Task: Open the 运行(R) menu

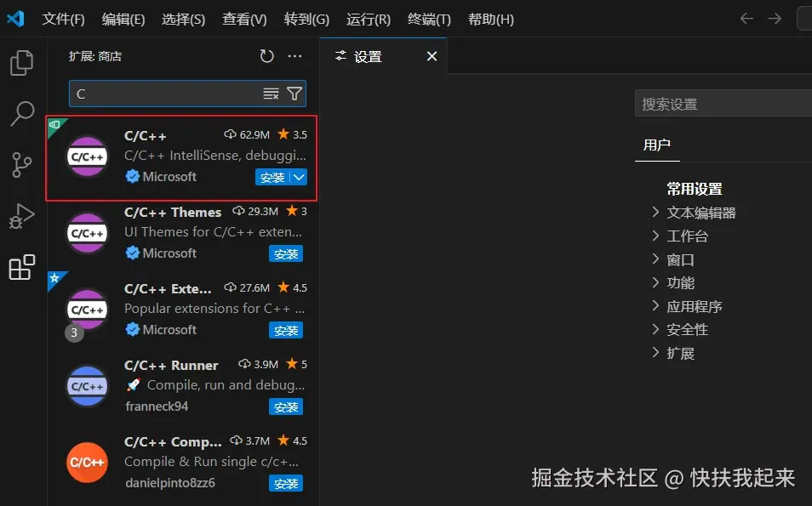Action: [369, 20]
